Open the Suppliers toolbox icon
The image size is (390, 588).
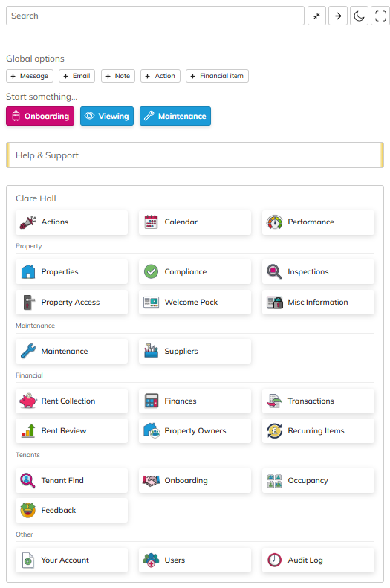tap(152, 351)
